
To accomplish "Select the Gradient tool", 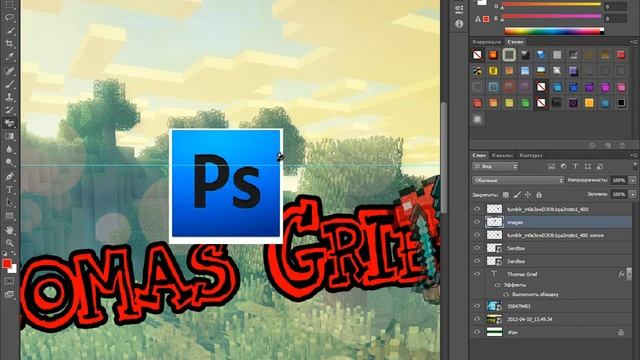I will pyautogui.click(x=9, y=136).
